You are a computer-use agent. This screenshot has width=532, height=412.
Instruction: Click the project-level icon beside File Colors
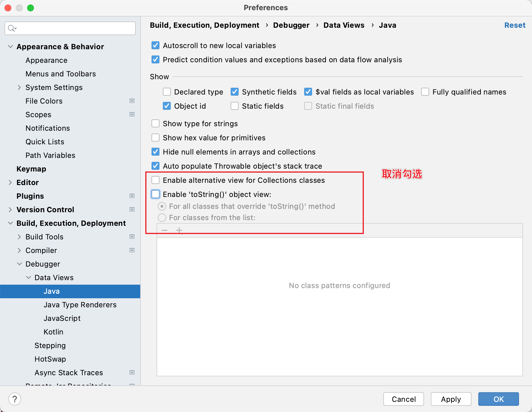pos(132,101)
